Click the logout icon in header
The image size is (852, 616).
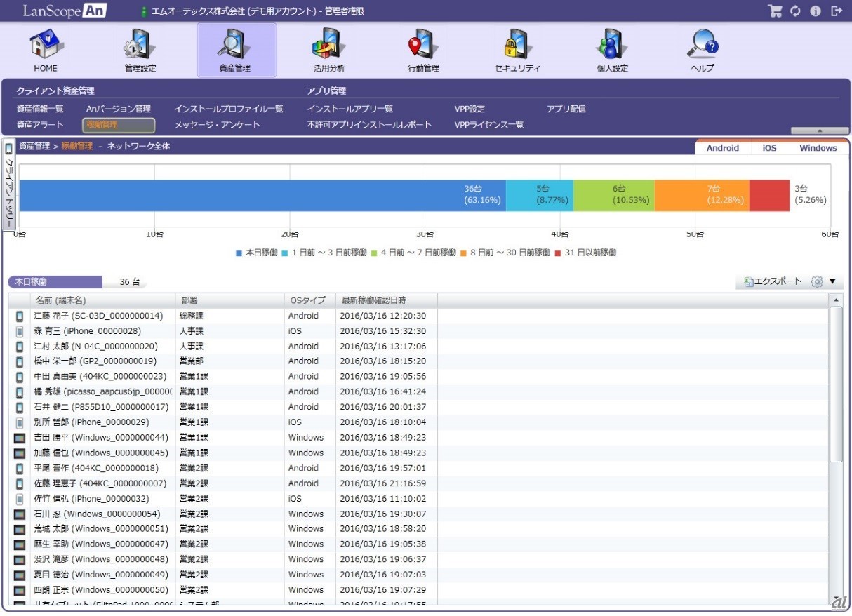pos(836,11)
